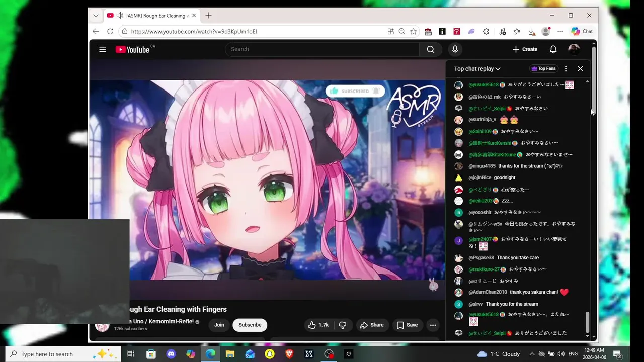The image size is (644, 362).
Task: Open the YouTube account avatar menu
Action: tap(574, 49)
